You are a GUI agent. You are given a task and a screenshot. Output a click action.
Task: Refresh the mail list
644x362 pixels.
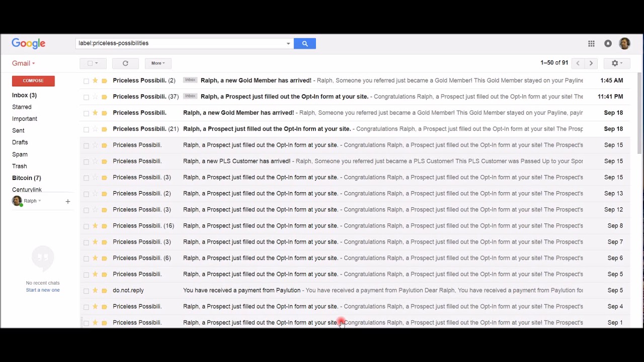pos(125,63)
